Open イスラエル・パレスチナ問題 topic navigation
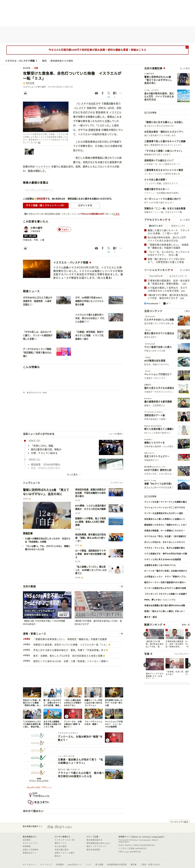195x868 pixels. (x=21, y=61)
